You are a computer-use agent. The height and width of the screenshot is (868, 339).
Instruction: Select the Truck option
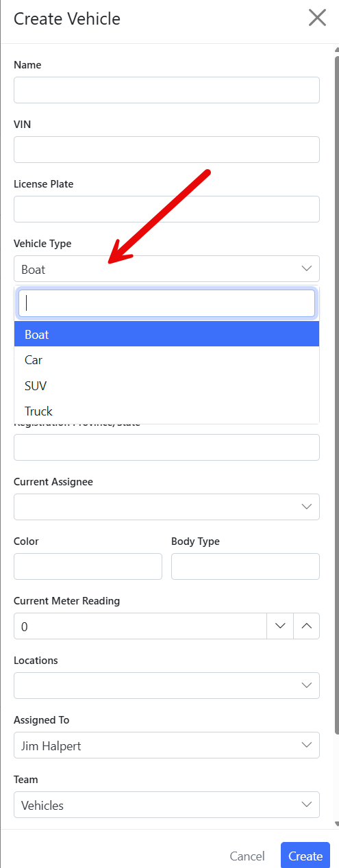[x=166, y=411]
